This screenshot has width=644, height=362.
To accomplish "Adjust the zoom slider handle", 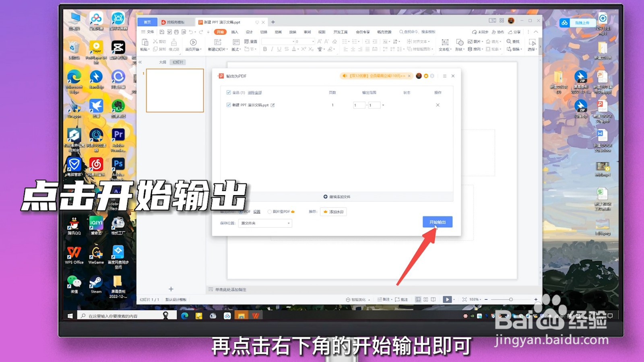I will pos(511,300).
